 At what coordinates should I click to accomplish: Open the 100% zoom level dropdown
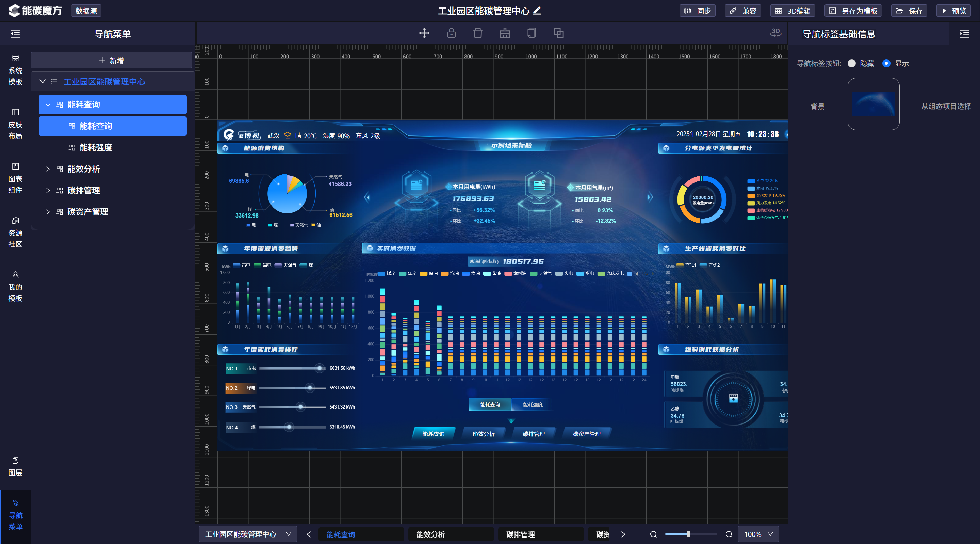point(758,534)
